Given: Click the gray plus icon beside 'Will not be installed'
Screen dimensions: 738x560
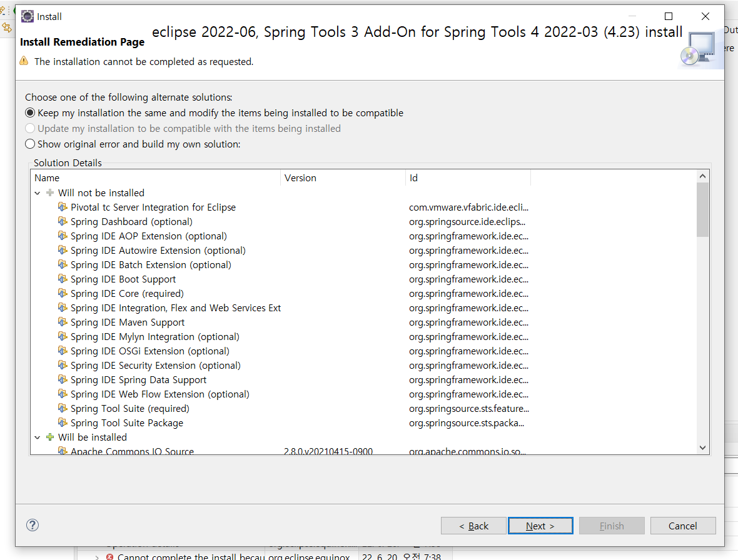Looking at the screenshot, I should (x=50, y=192).
